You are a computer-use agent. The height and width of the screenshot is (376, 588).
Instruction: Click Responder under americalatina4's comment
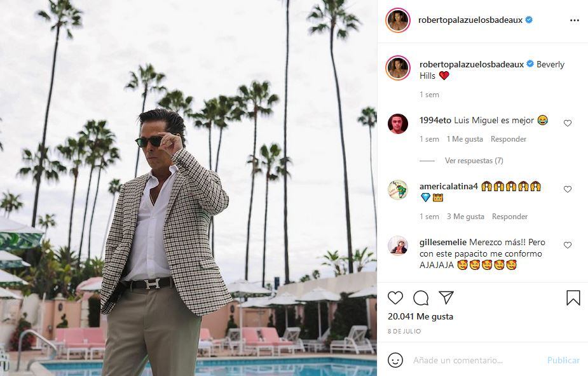tap(510, 217)
